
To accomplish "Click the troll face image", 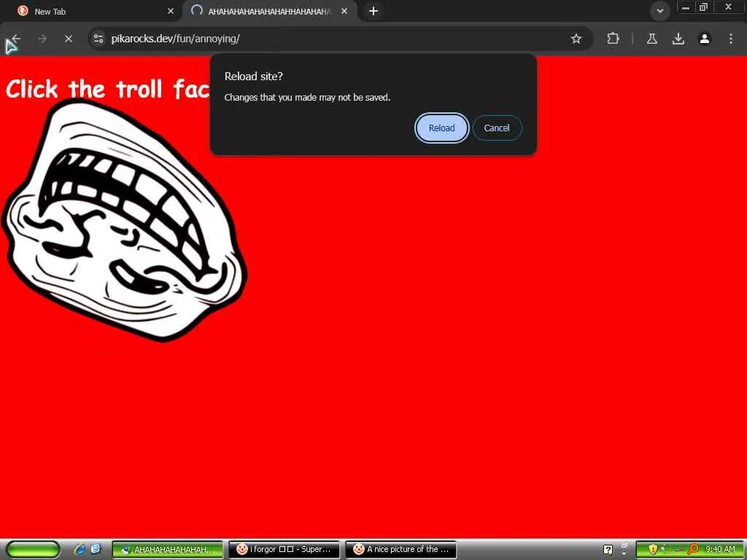I will tap(125, 220).
